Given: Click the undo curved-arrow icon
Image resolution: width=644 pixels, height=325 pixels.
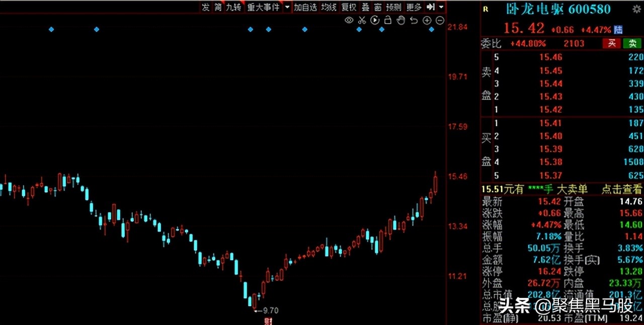Looking at the screenshot, I should (x=414, y=20).
